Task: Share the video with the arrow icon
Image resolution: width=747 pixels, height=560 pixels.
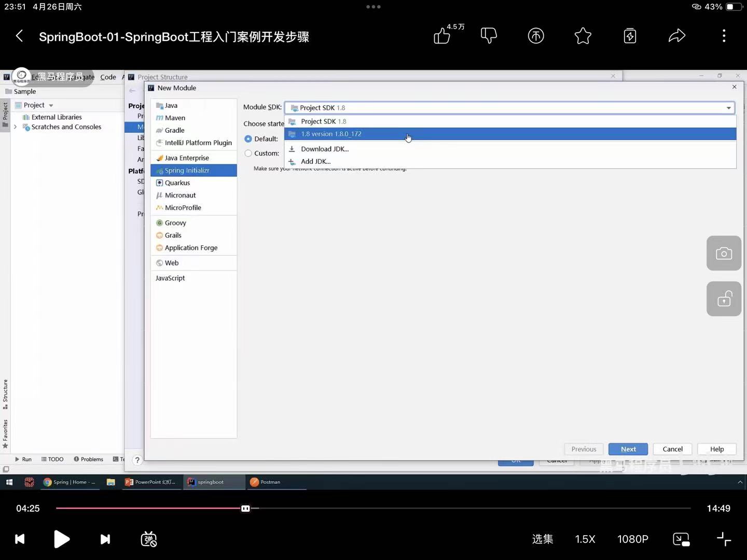Action: click(677, 36)
